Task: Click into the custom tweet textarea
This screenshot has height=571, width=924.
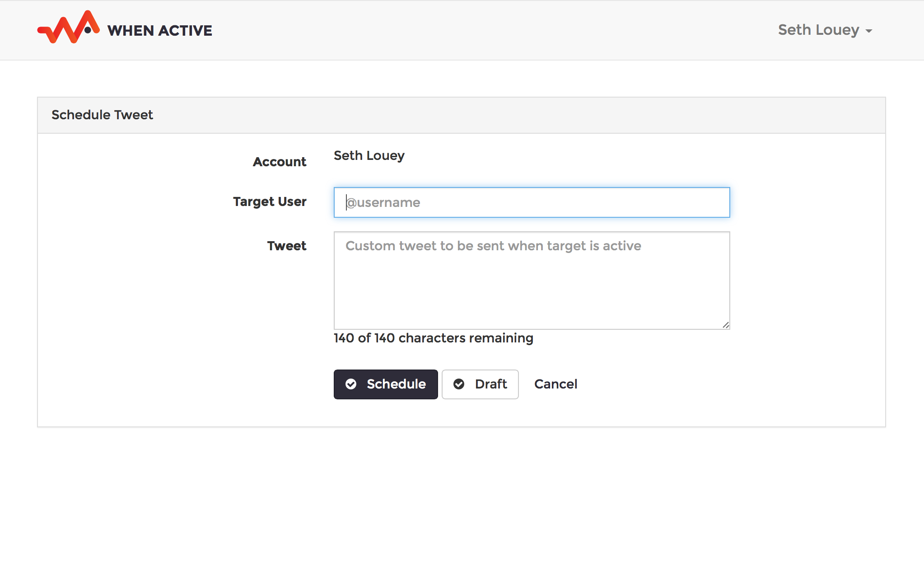Action: (x=532, y=280)
